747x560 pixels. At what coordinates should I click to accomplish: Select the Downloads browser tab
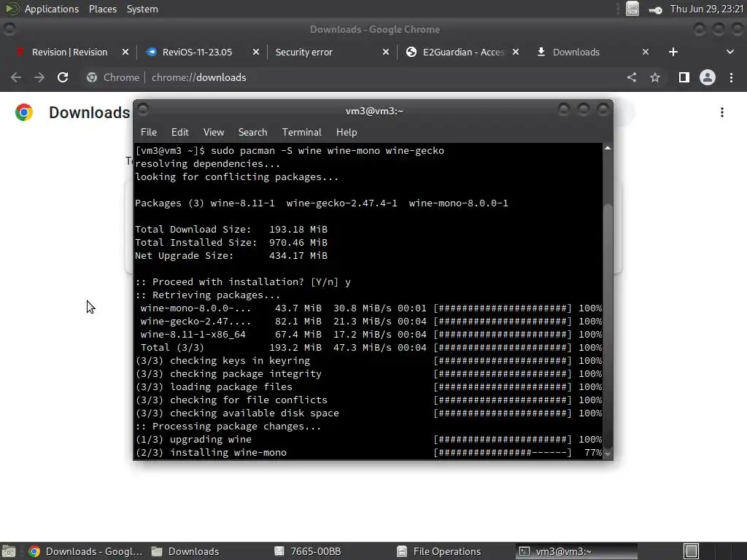tap(576, 52)
